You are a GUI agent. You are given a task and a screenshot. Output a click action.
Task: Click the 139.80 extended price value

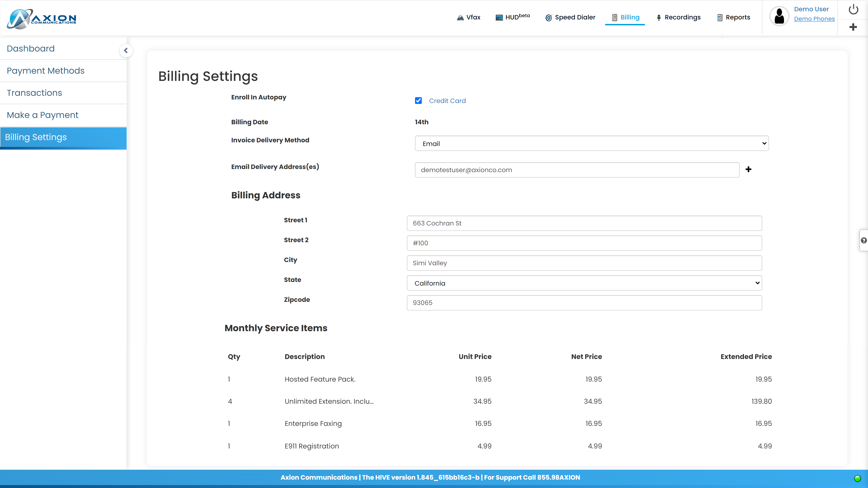tap(762, 401)
